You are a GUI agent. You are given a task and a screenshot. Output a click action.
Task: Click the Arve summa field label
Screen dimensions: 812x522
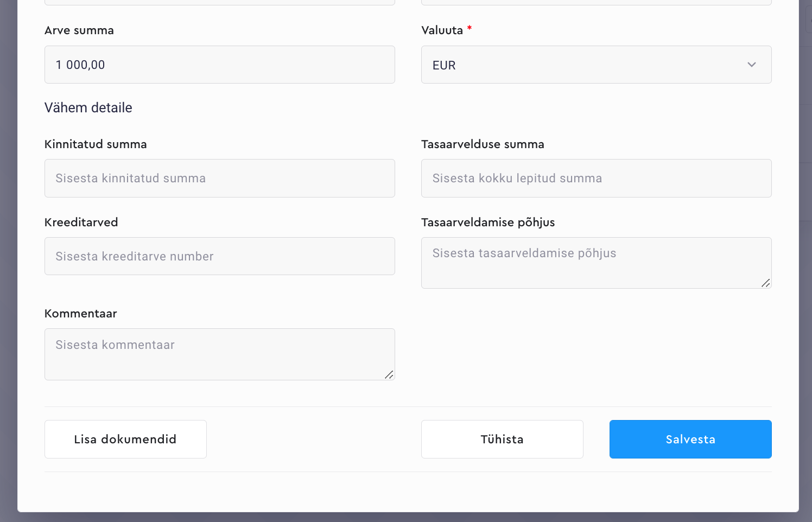click(79, 30)
